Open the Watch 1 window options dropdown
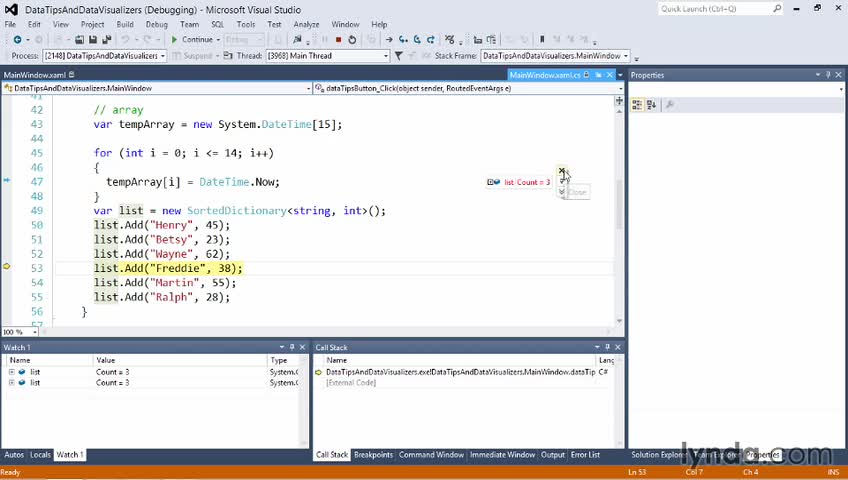 click(x=282, y=348)
